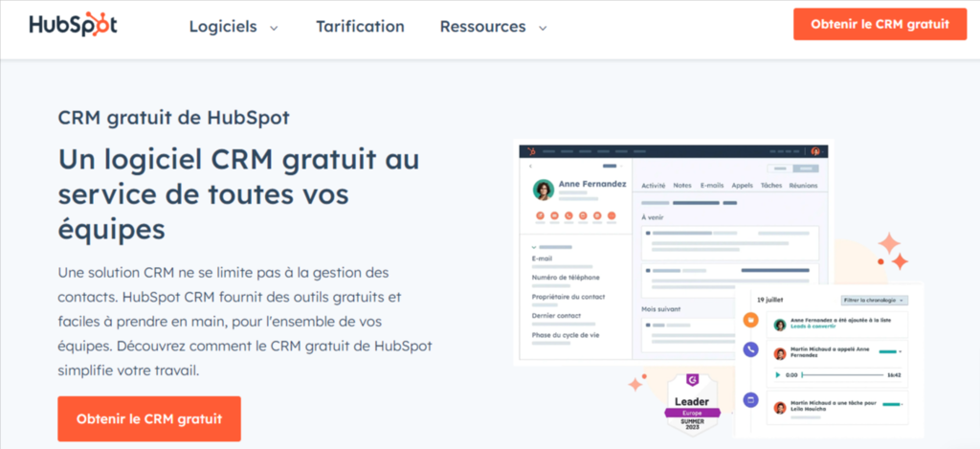The width and height of the screenshot is (980, 449).
Task: Click the envelope icon under Anne Fernandez
Action: pos(554,215)
